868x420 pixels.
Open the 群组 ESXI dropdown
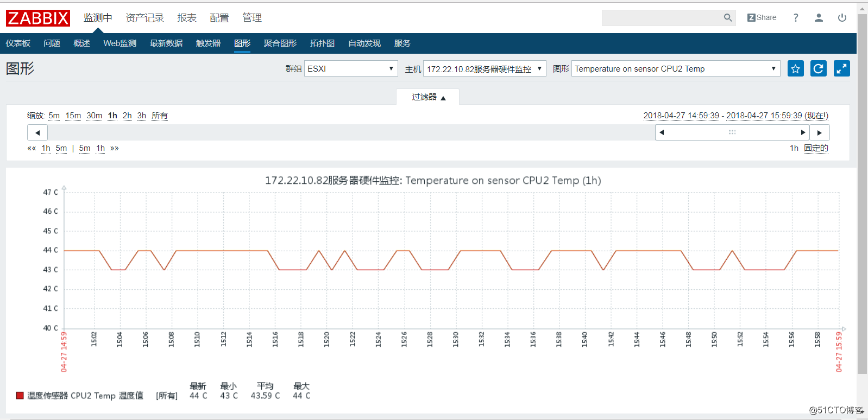[x=351, y=68]
